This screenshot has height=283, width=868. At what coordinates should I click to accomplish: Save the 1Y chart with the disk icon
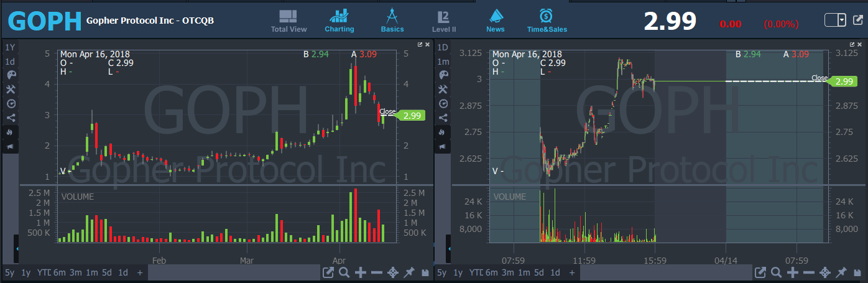(425, 272)
